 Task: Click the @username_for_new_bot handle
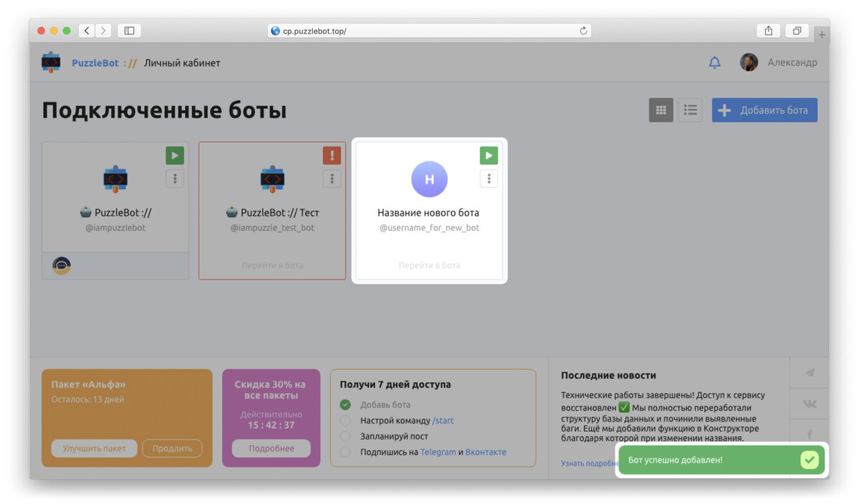coord(429,228)
